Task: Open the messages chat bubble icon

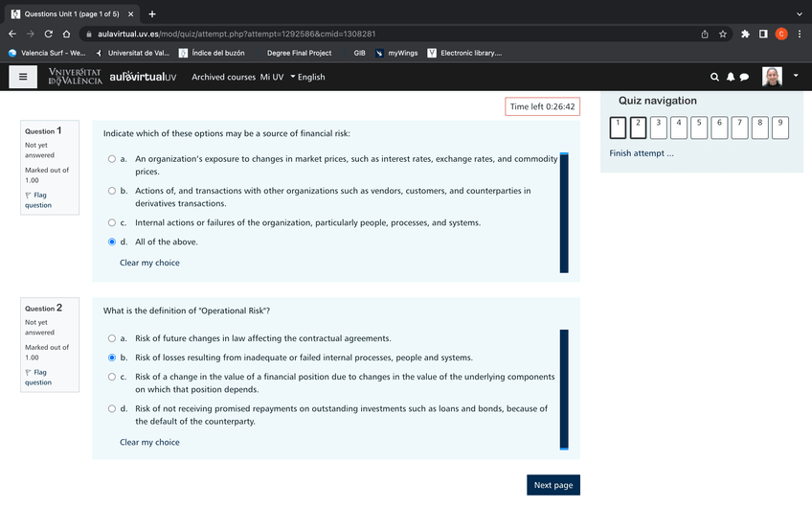Action: 744,77
